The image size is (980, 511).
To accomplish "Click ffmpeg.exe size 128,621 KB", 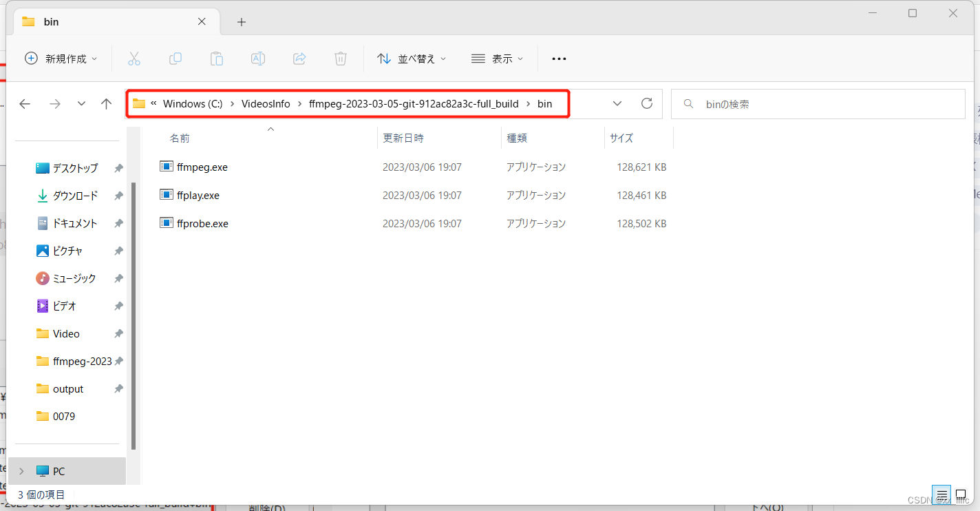I will 641,167.
